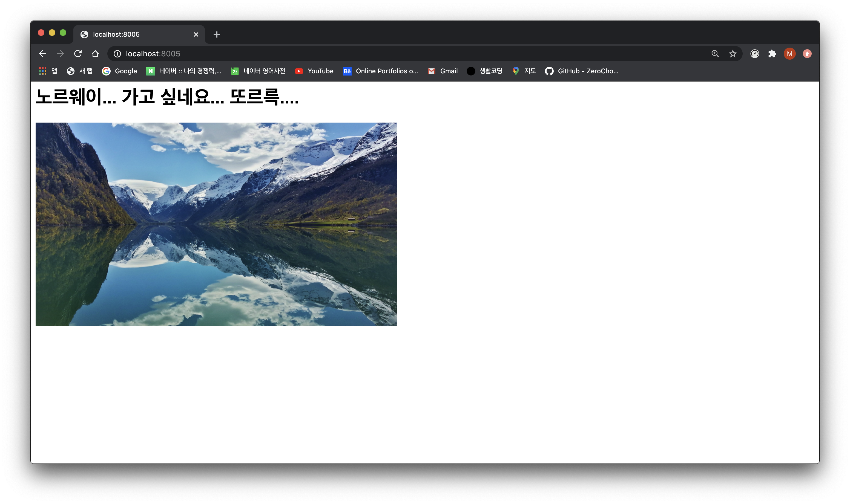Click the zoom magnifier icon in address bar
This screenshot has height=504, width=850.
tap(715, 54)
